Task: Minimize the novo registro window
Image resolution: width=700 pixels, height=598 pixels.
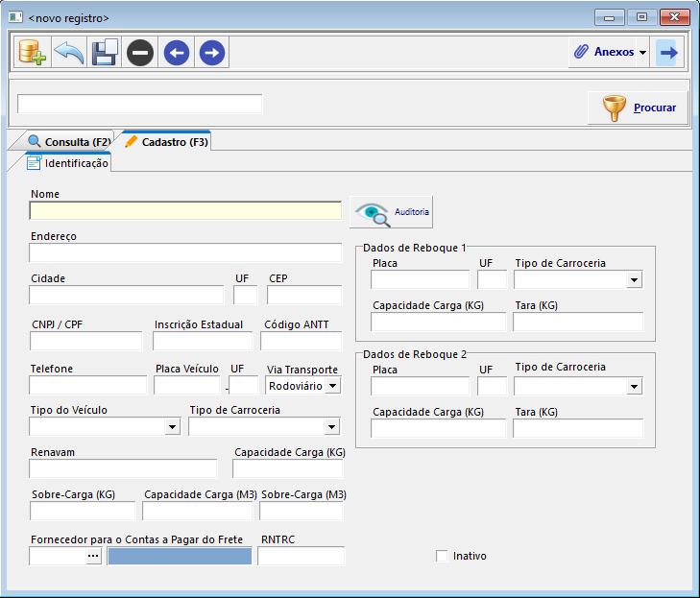Action: pos(609,17)
